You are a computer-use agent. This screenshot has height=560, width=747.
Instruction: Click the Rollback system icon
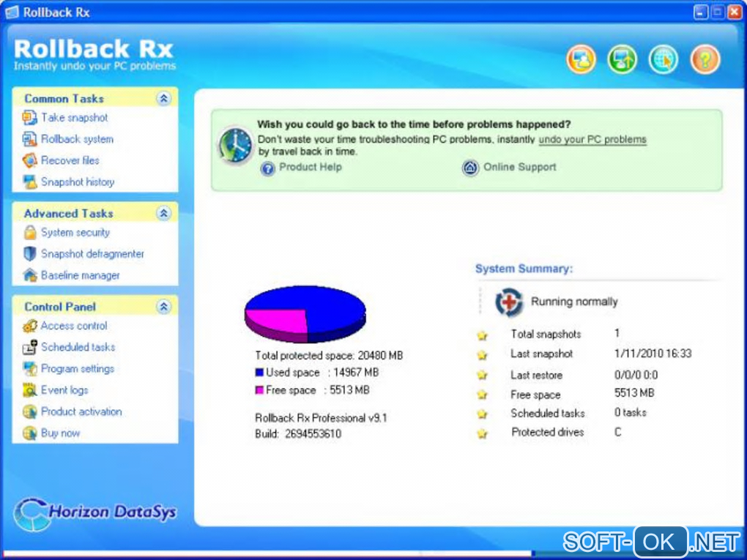(x=29, y=139)
